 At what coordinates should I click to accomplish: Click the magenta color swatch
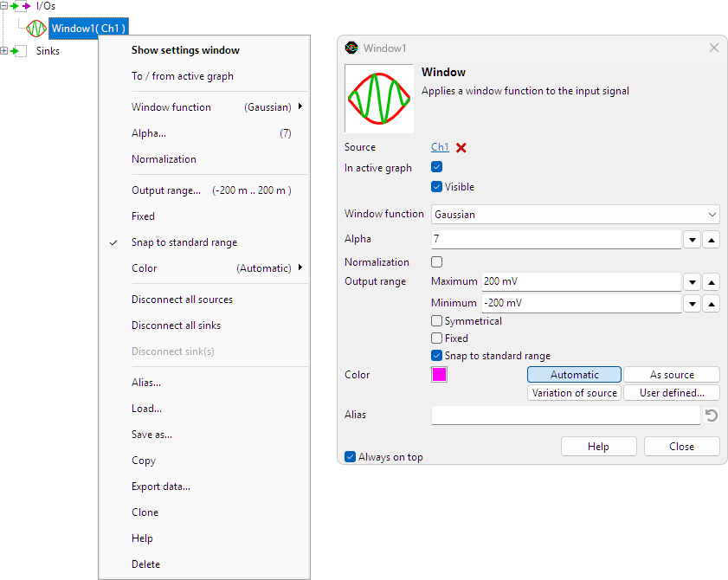[x=439, y=375]
